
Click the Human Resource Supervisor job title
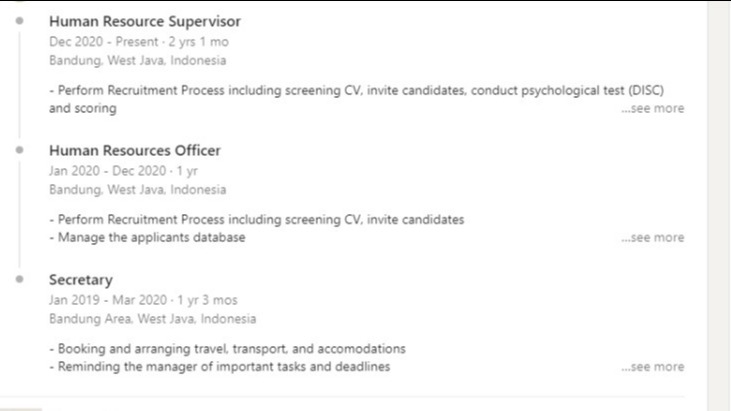pos(144,21)
